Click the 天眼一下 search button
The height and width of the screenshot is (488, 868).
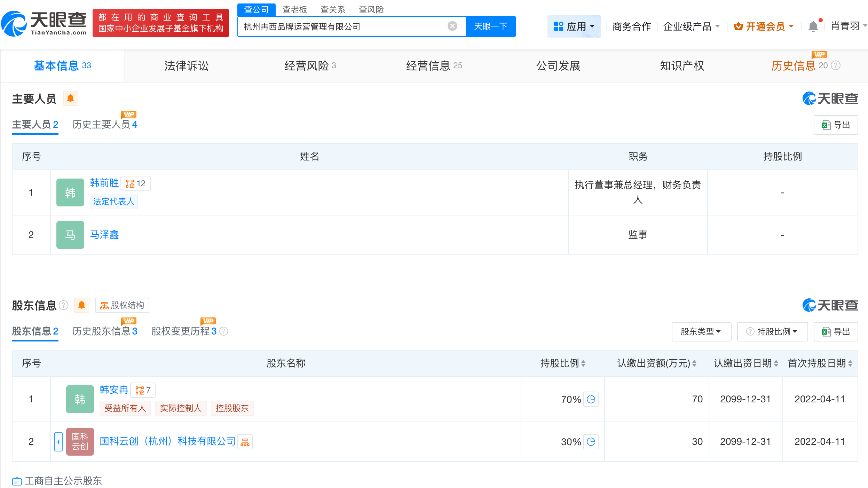click(490, 26)
